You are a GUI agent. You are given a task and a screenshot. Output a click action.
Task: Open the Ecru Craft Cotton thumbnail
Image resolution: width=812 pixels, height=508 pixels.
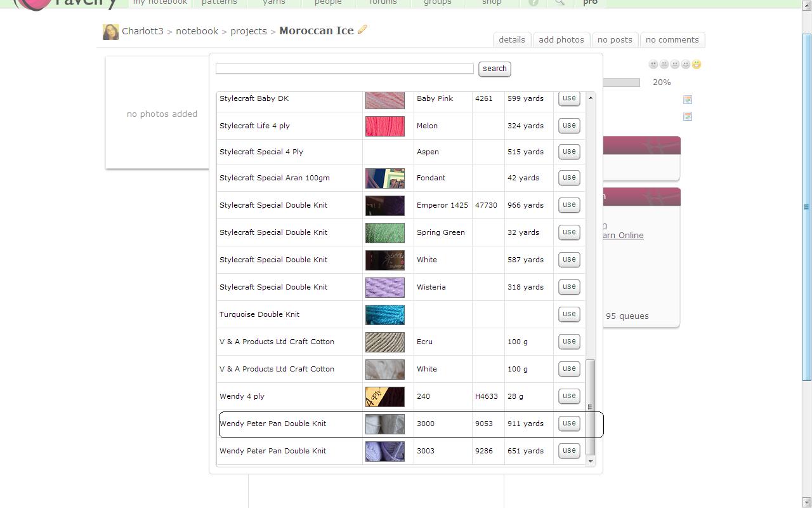[x=385, y=342]
